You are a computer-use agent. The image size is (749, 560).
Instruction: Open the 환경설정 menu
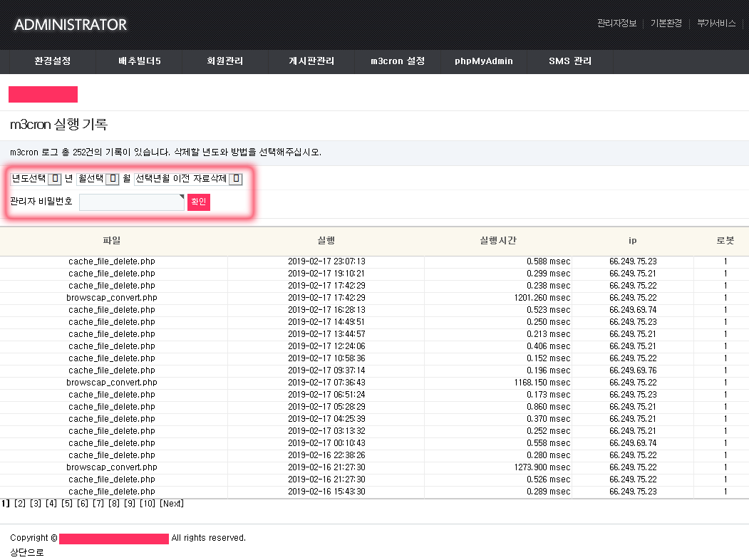click(x=53, y=61)
